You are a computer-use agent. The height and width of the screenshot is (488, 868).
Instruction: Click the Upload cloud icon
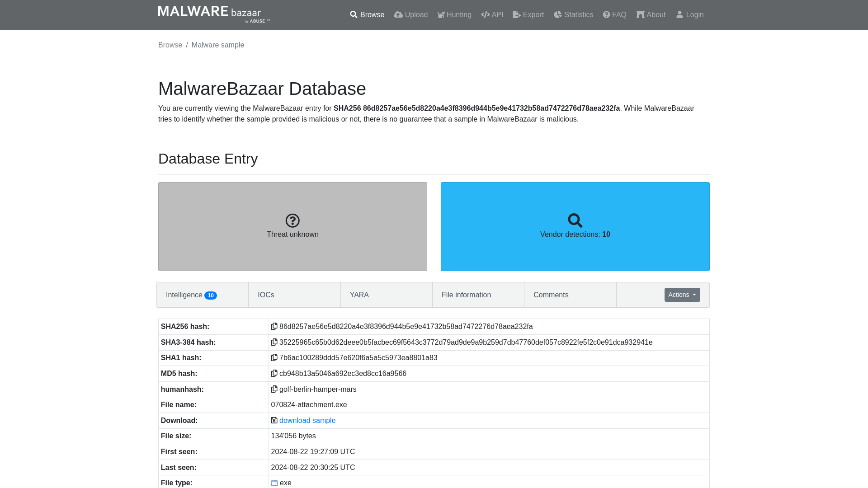397,14
